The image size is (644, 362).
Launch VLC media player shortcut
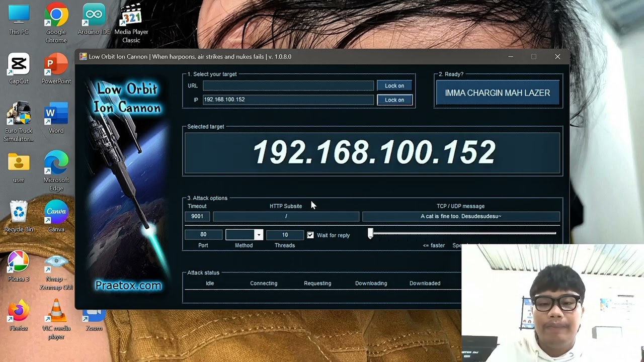click(x=56, y=319)
